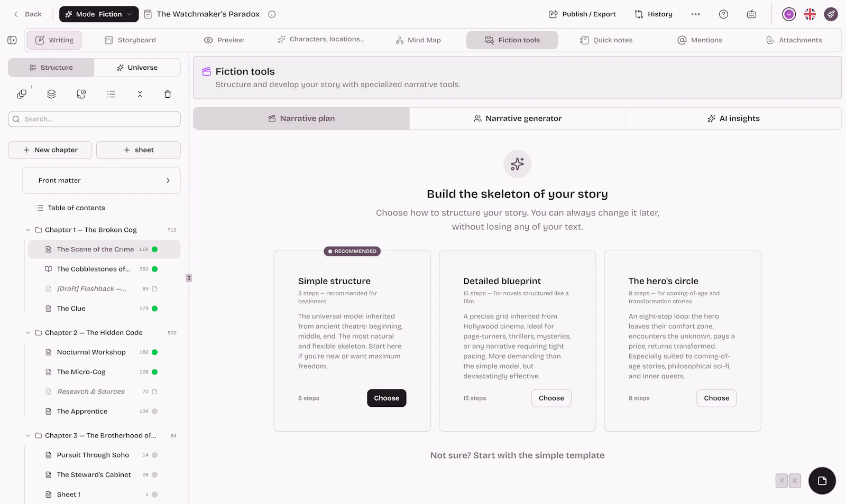Expand the Front matter section
846x504 pixels.
[101, 181]
